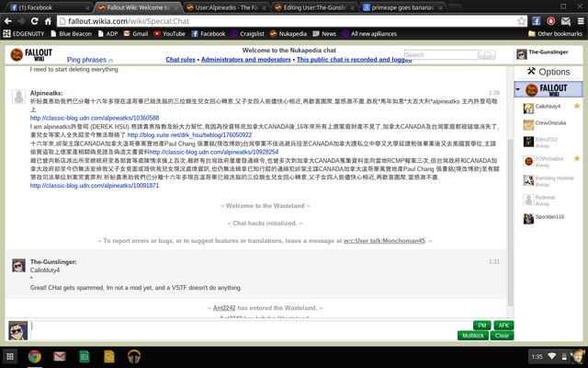Image resolution: width=588 pixels, height=368 pixels.
Task: Open Google Sheets from the shelf
Action: click(85, 356)
